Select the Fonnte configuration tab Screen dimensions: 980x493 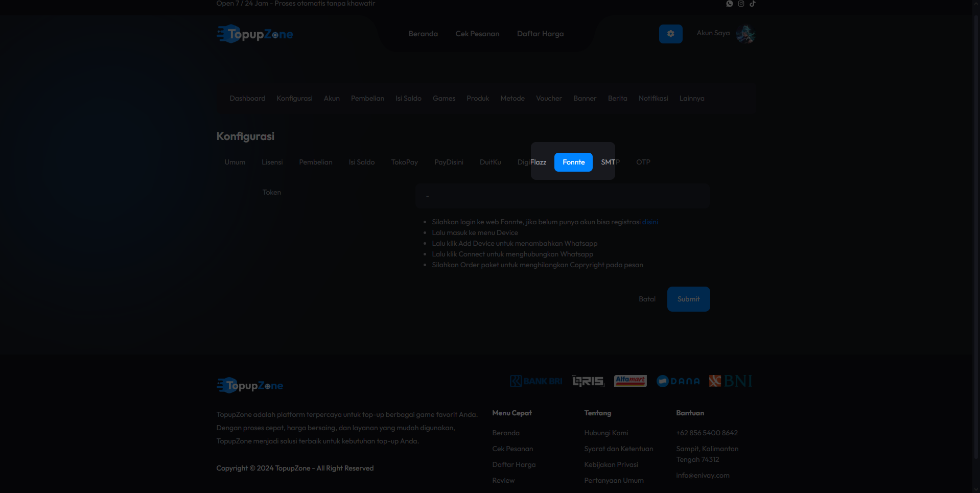[x=573, y=162]
